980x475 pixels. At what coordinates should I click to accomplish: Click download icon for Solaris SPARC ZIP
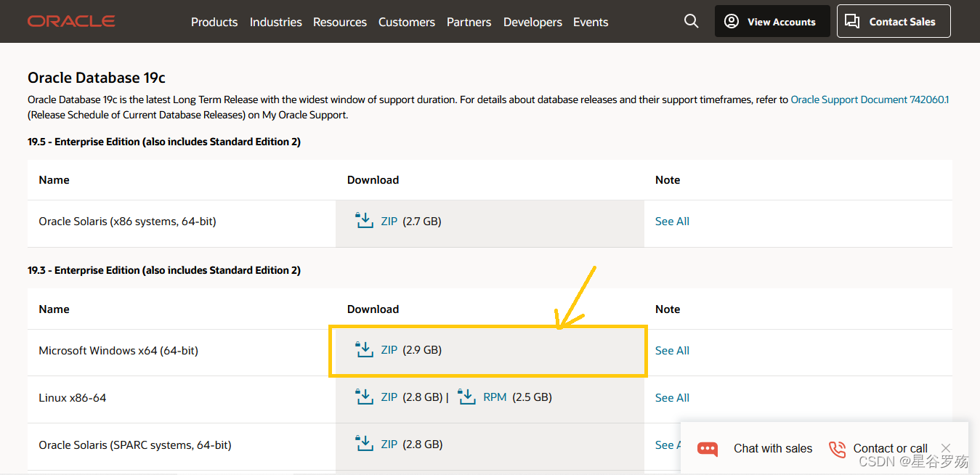[364, 444]
